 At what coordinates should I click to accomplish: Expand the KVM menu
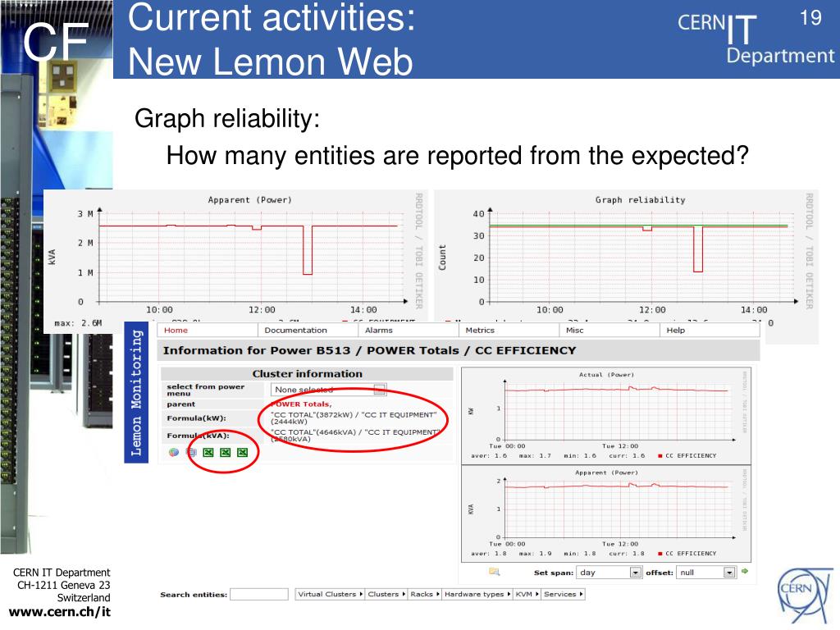pos(527,594)
